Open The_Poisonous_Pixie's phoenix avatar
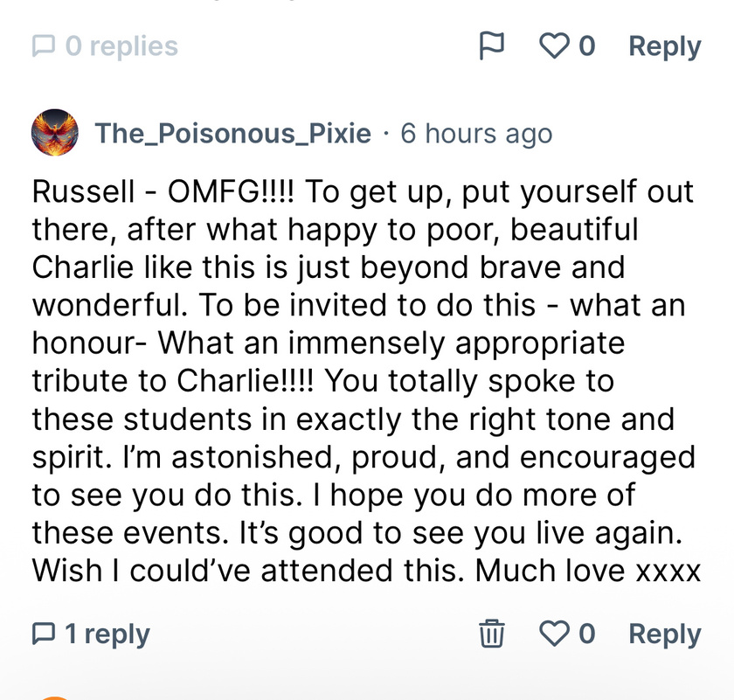 pyautogui.click(x=55, y=134)
